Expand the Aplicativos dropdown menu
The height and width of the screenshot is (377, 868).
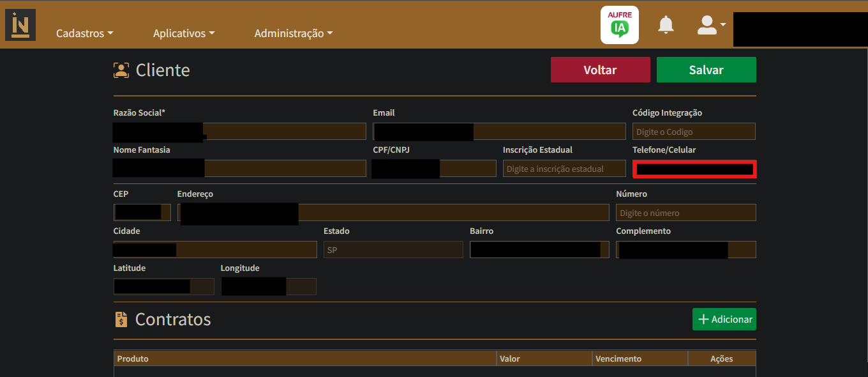184,33
